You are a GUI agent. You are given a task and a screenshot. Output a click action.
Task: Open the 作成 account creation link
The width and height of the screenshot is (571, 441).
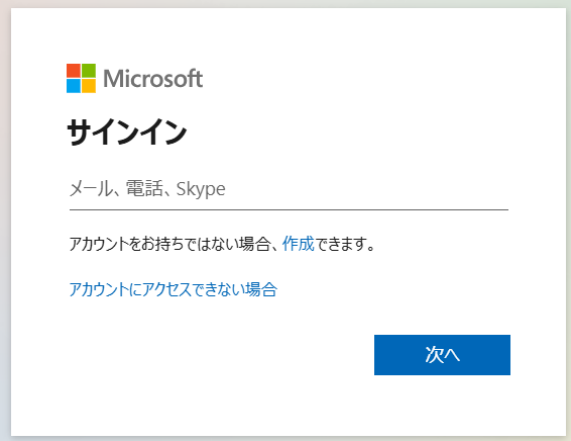pyautogui.click(x=298, y=244)
